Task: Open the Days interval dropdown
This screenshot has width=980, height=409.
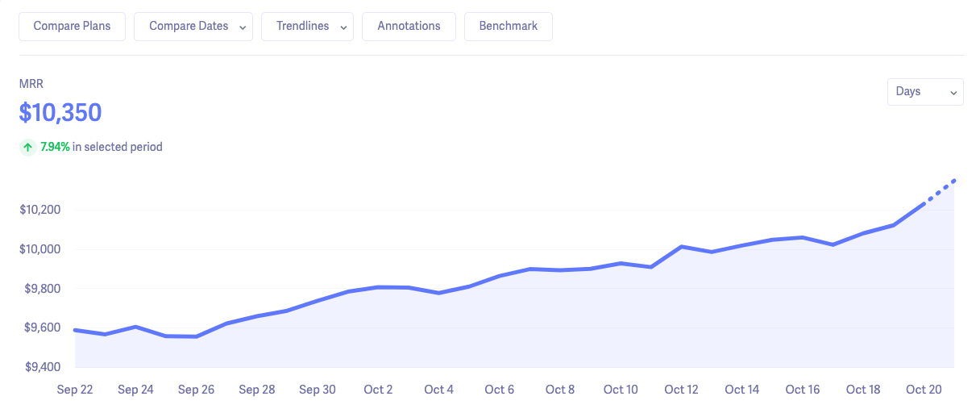Action: [924, 92]
